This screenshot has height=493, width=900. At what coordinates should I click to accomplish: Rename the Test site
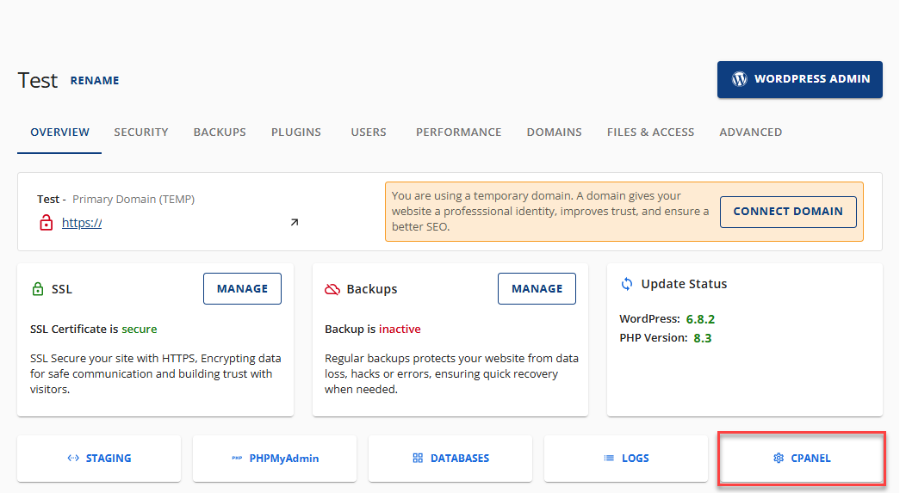pos(95,81)
